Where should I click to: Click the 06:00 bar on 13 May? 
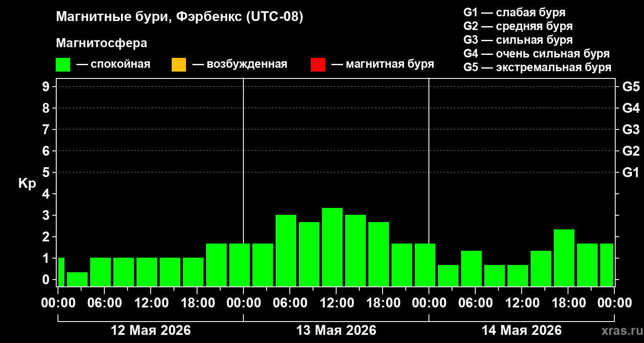pyautogui.click(x=286, y=250)
